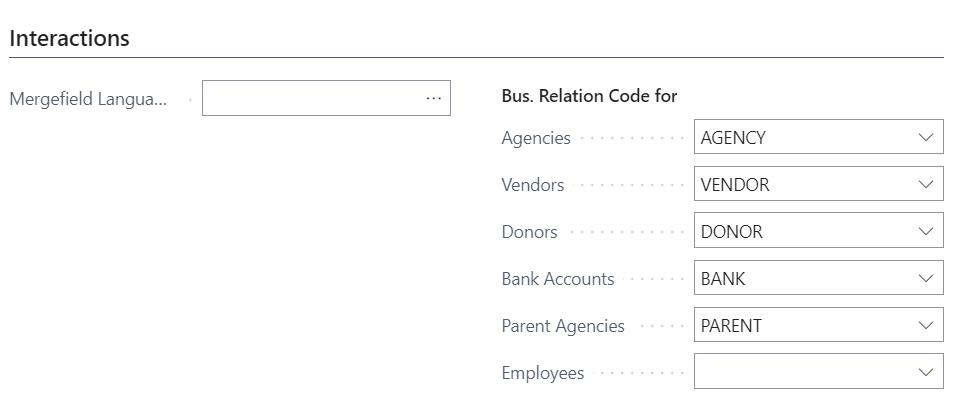Select the PARENT value in Parent Agencies field
959x404 pixels.
click(731, 326)
